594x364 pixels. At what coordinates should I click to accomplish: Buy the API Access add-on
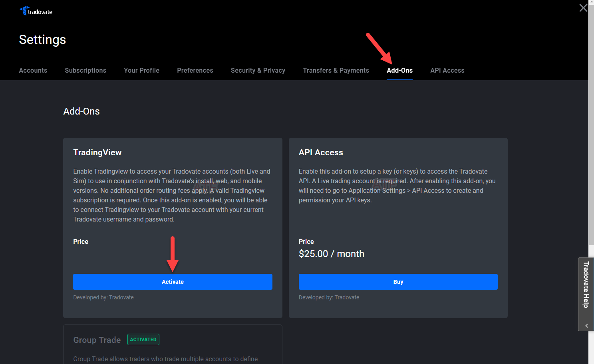[x=398, y=282]
